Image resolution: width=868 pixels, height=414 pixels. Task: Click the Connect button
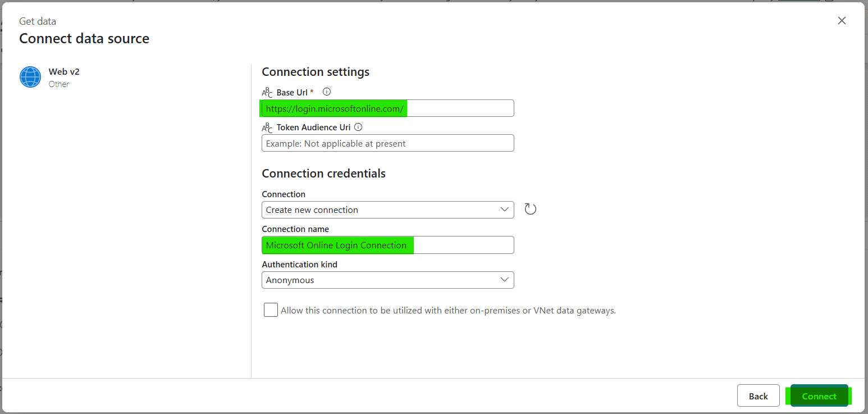coord(819,396)
